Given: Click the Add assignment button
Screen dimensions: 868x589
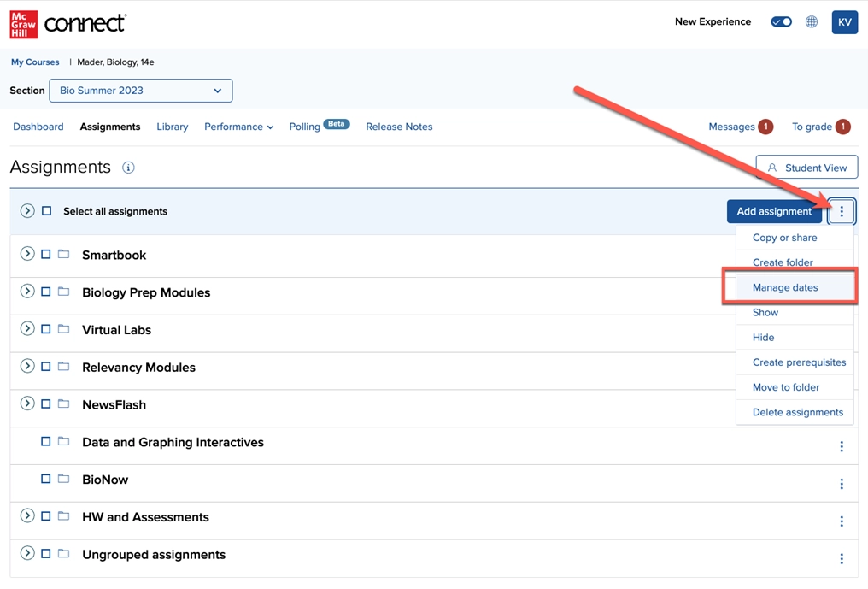Looking at the screenshot, I should tap(774, 211).
